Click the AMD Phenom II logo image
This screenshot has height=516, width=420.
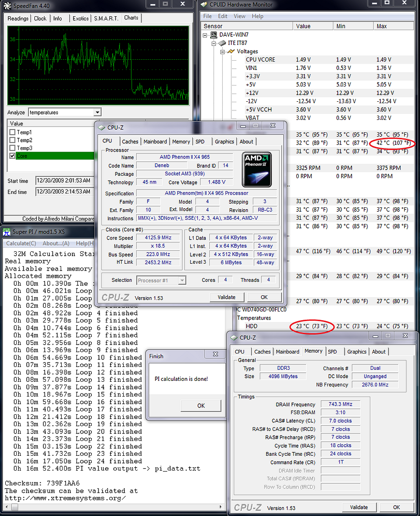(x=257, y=170)
